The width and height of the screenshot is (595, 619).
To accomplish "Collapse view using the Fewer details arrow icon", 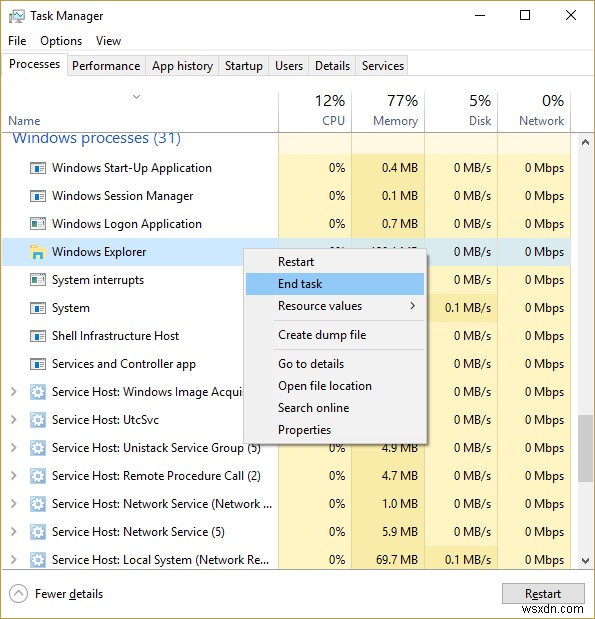I will point(18,594).
